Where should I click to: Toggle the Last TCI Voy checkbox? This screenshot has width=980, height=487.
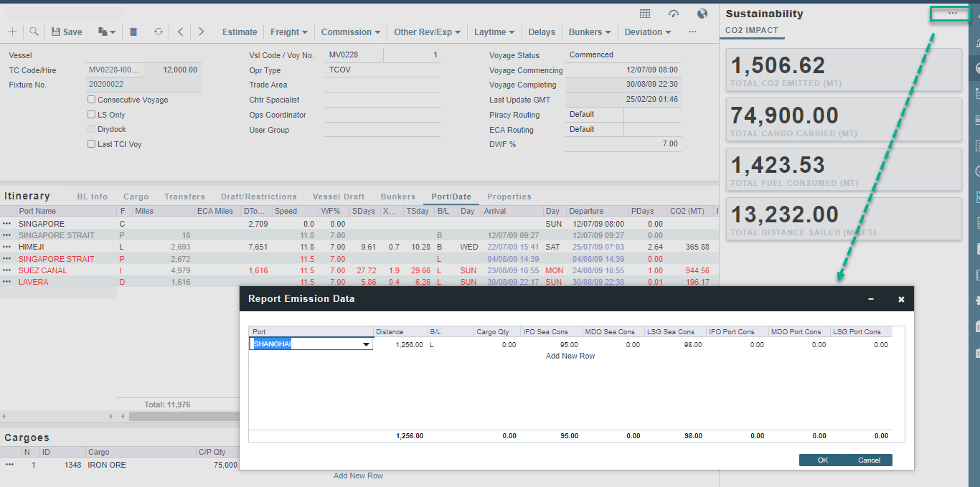click(x=91, y=143)
